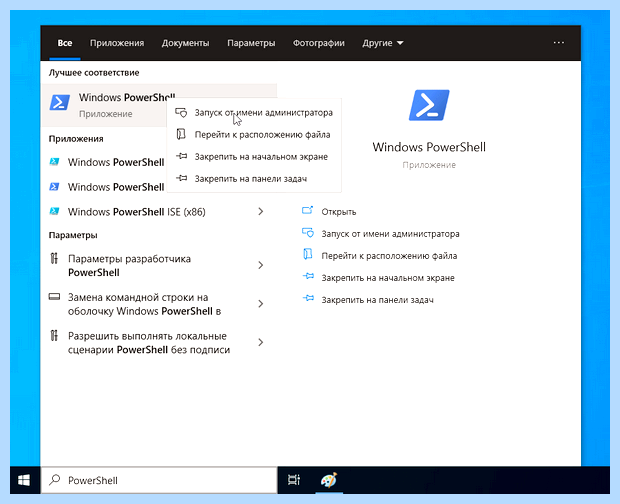Screen dimensions: 620x504
Task: Click the magnifier icon in the search box
Action: point(55,480)
